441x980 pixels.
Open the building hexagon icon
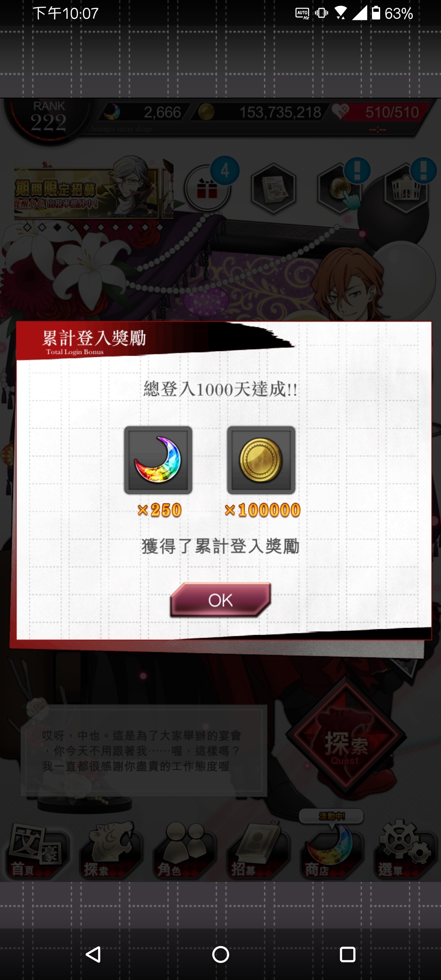(x=406, y=188)
